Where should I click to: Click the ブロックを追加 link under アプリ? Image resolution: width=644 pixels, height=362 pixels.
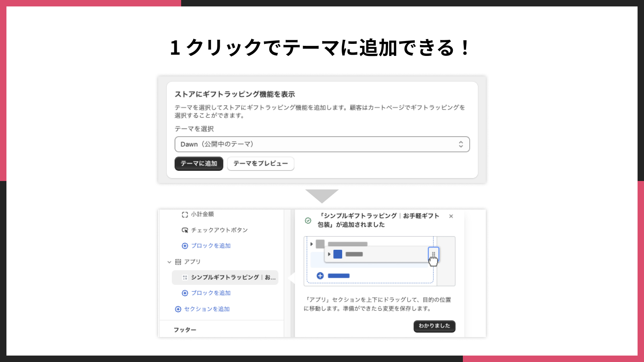(206, 293)
